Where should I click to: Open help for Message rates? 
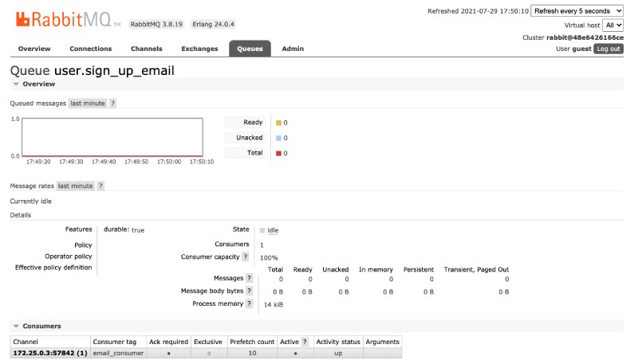[100, 186]
